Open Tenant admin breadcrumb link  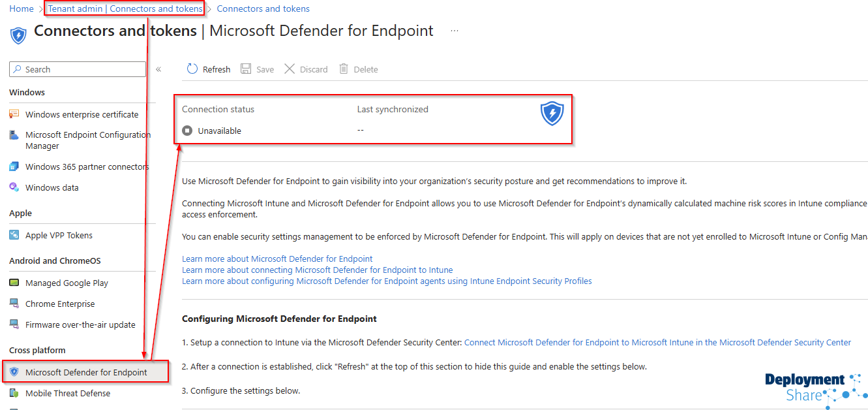pos(125,8)
